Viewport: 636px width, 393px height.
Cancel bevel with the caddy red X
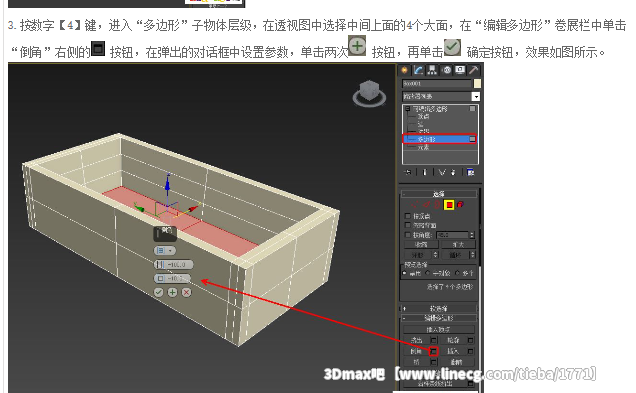pyautogui.click(x=186, y=292)
